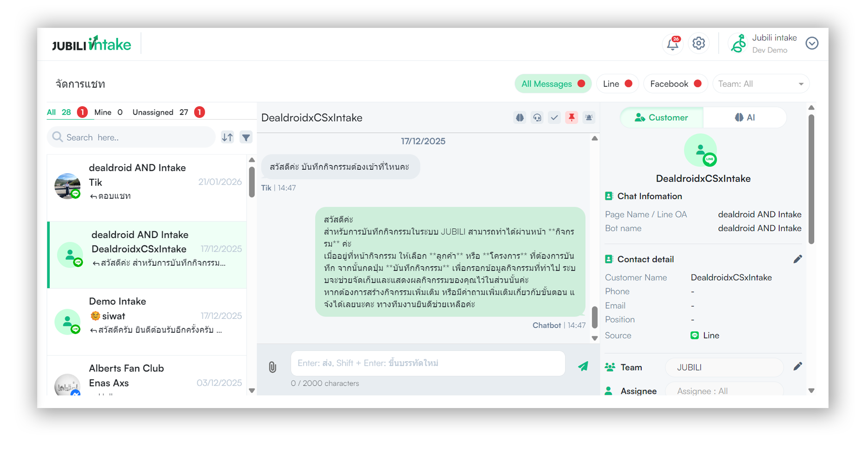Toggle the Facebook channel filter
Image resolution: width=868 pixels, height=454 pixels.
675,84
